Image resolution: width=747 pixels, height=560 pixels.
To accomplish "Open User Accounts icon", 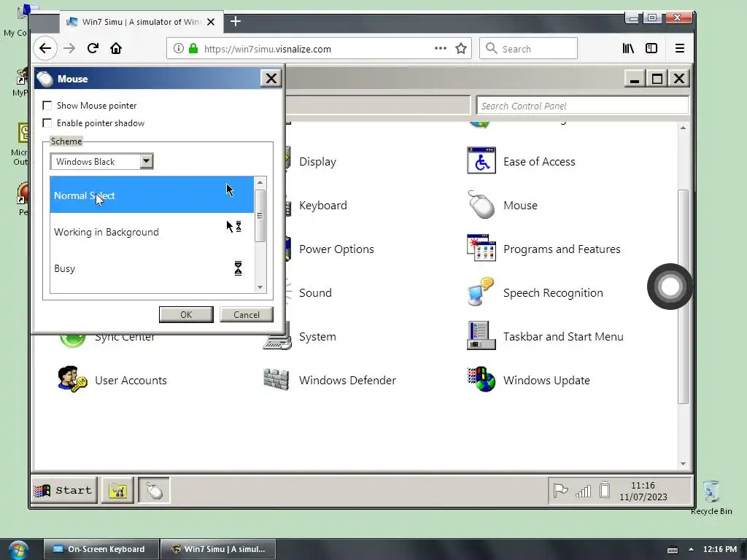I will point(72,379).
